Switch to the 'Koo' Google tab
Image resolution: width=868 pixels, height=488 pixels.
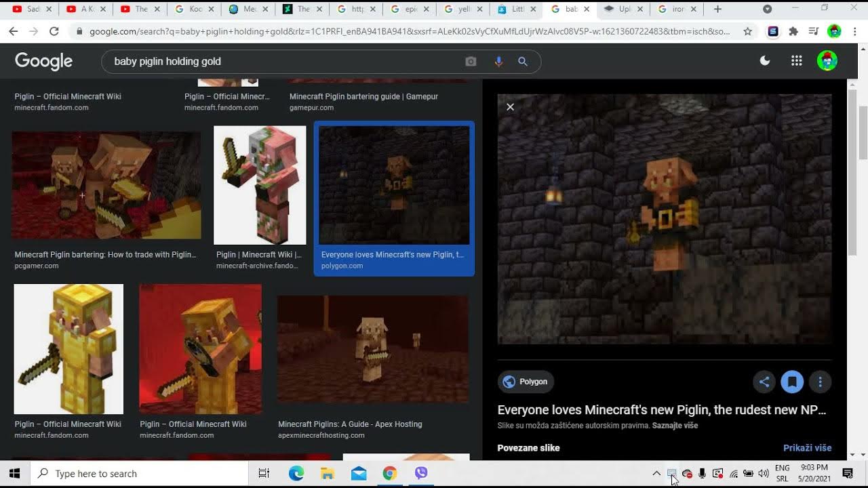point(193,9)
